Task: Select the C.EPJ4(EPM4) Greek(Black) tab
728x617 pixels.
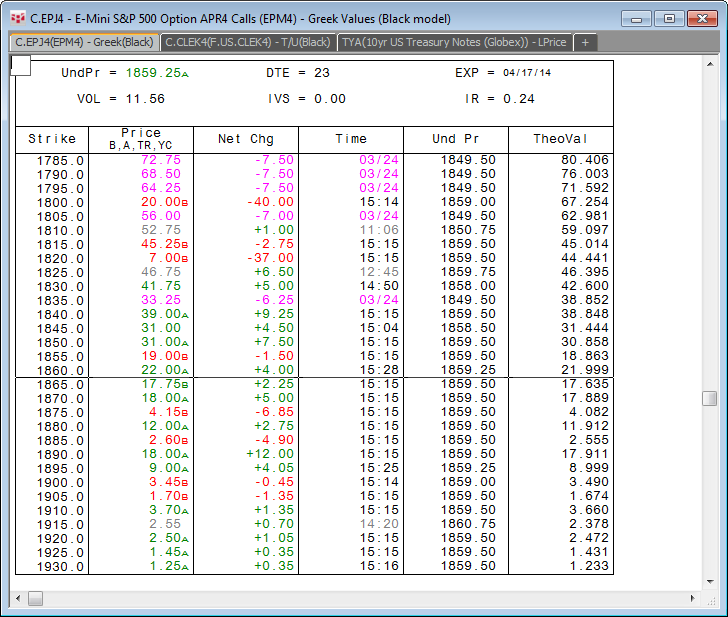Action: click(x=84, y=42)
